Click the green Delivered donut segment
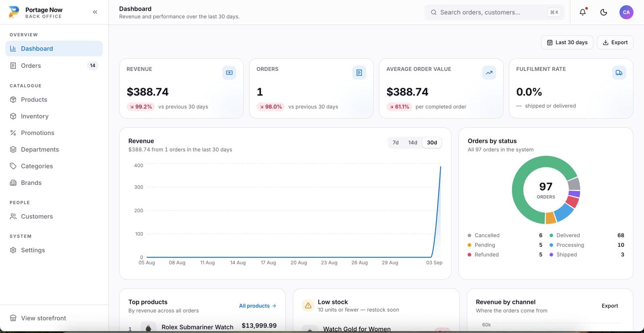Screen dimensions: 644x333 (521, 174)
